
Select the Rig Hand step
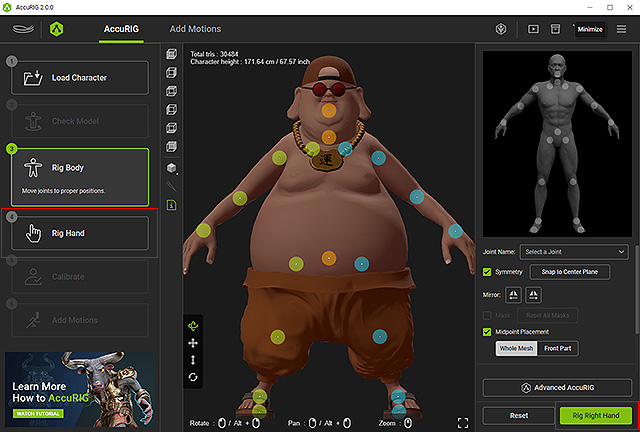click(x=80, y=233)
